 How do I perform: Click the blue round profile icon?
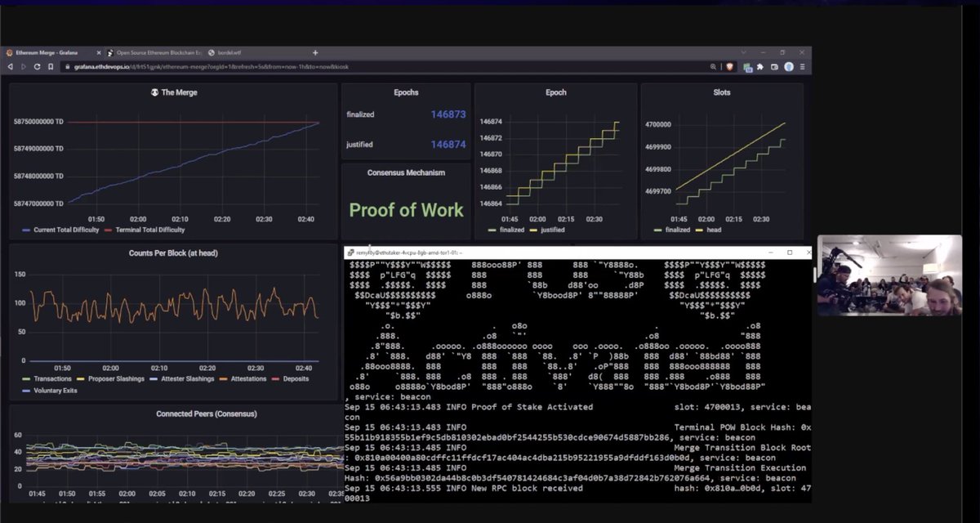(x=789, y=66)
